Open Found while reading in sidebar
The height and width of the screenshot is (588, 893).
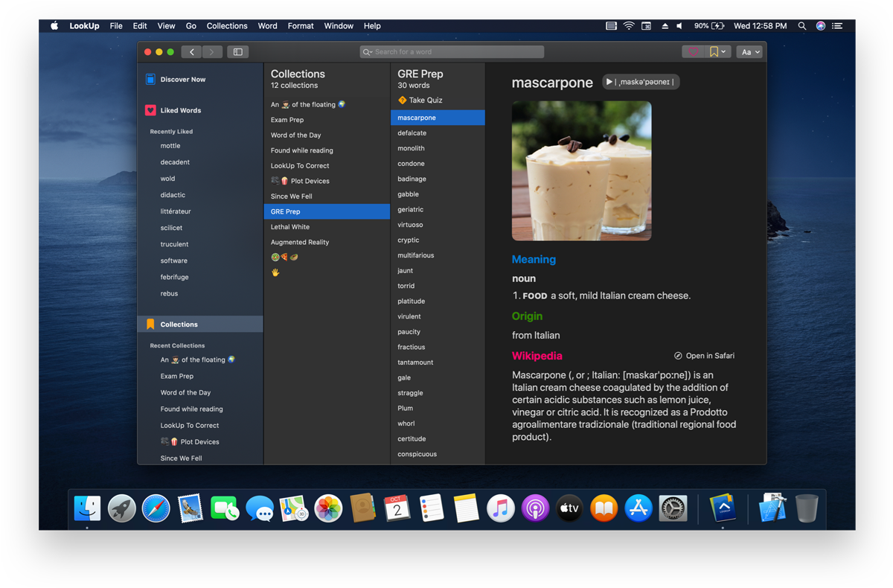tap(191, 409)
